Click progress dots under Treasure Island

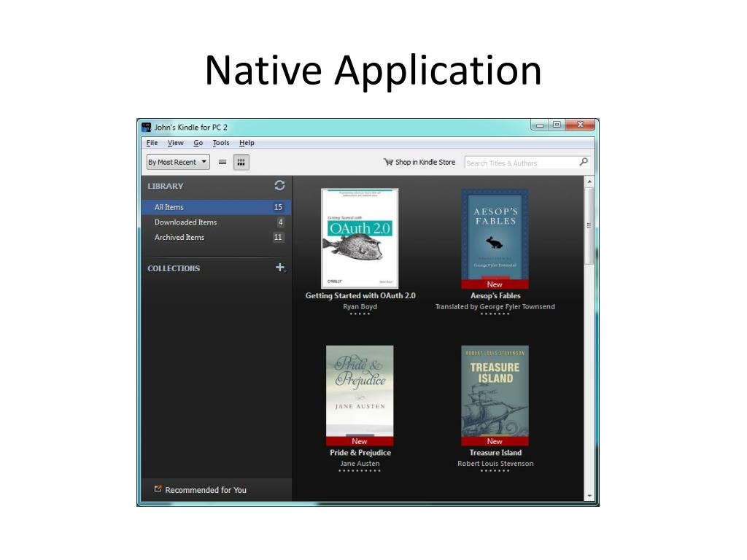495,471
